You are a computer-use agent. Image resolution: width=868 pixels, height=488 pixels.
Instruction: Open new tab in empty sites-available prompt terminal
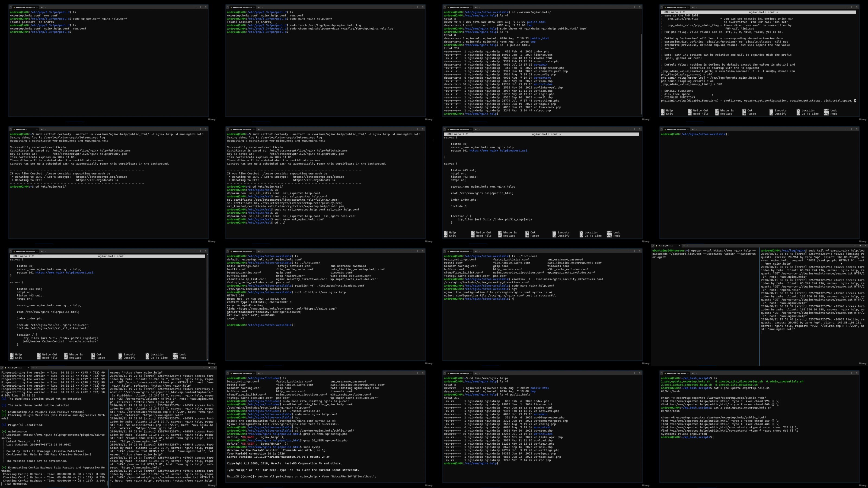coord(693,129)
